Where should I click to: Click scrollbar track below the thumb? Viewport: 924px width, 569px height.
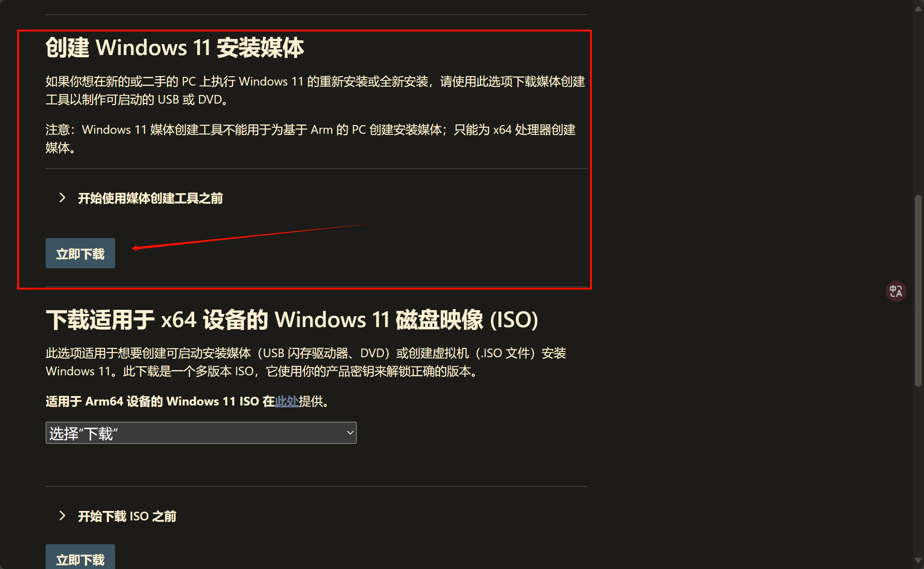(918, 471)
